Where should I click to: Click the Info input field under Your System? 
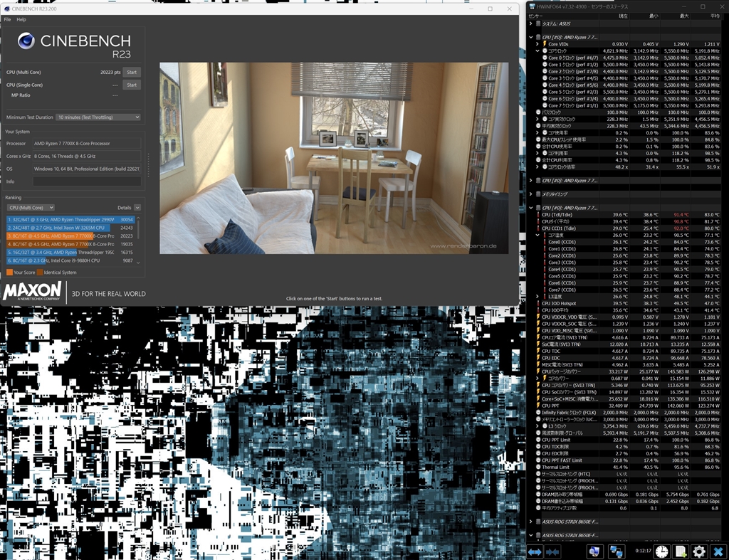tap(85, 181)
